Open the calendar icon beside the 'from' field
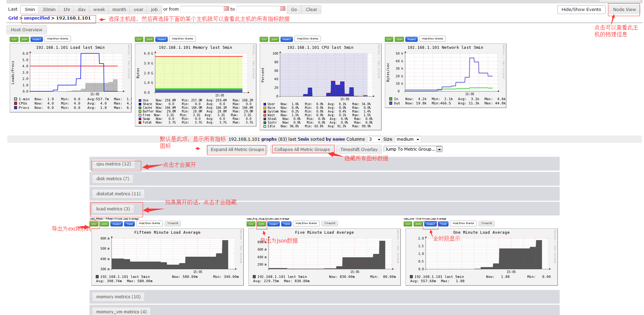 point(227,9)
